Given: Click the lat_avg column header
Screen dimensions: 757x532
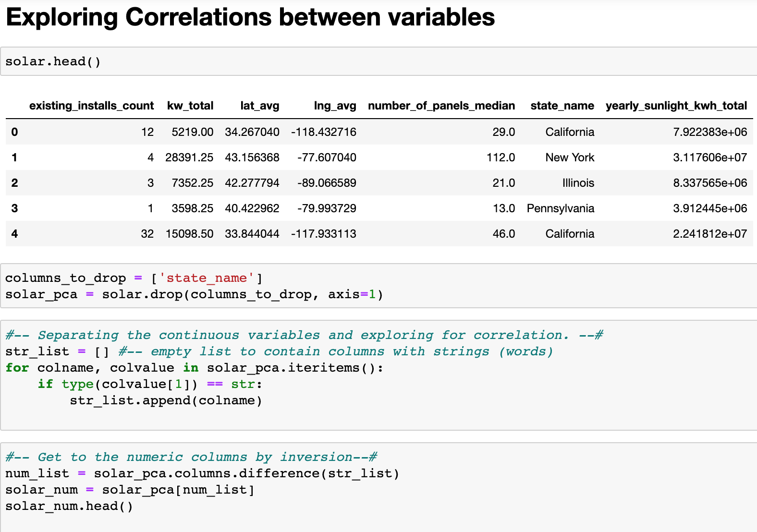Looking at the screenshot, I should (259, 106).
